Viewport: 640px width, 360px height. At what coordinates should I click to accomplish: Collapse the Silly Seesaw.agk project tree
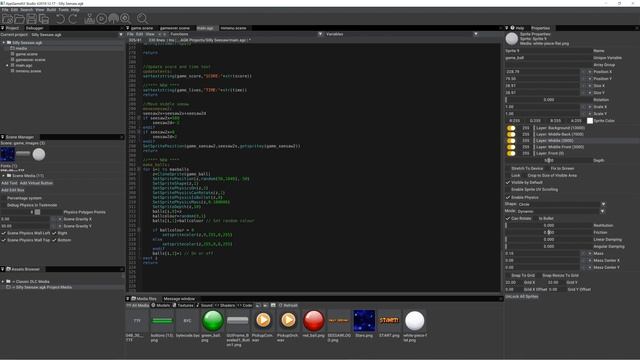point(4,42)
